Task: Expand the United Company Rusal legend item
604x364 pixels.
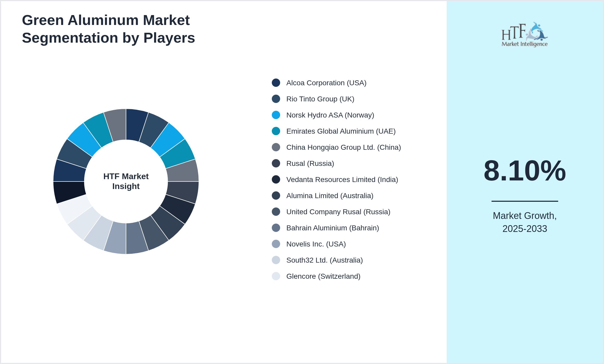Action: [338, 212]
